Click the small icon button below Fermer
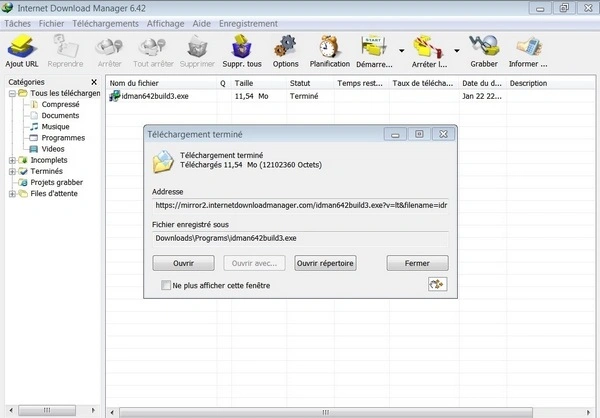 [x=436, y=285]
